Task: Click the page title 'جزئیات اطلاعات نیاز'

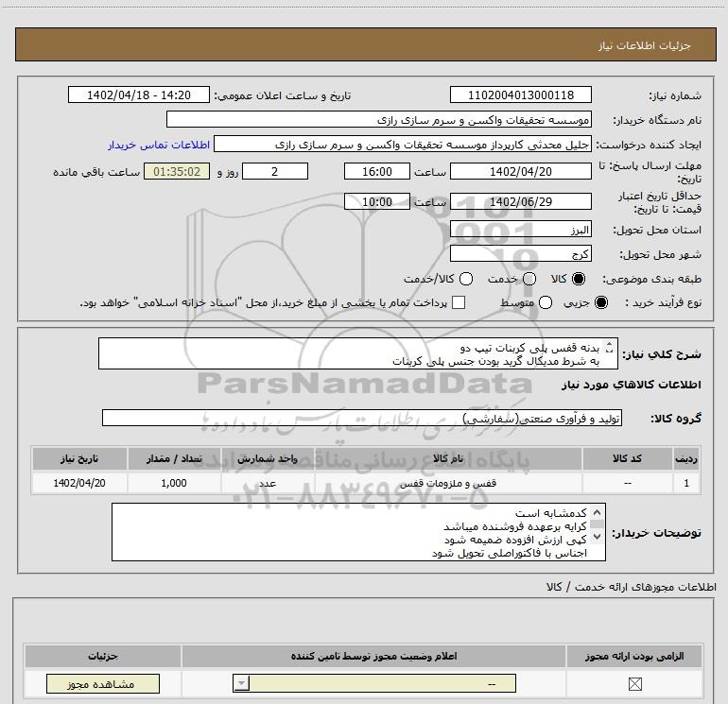Action: pyautogui.click(x=645, y=45)
